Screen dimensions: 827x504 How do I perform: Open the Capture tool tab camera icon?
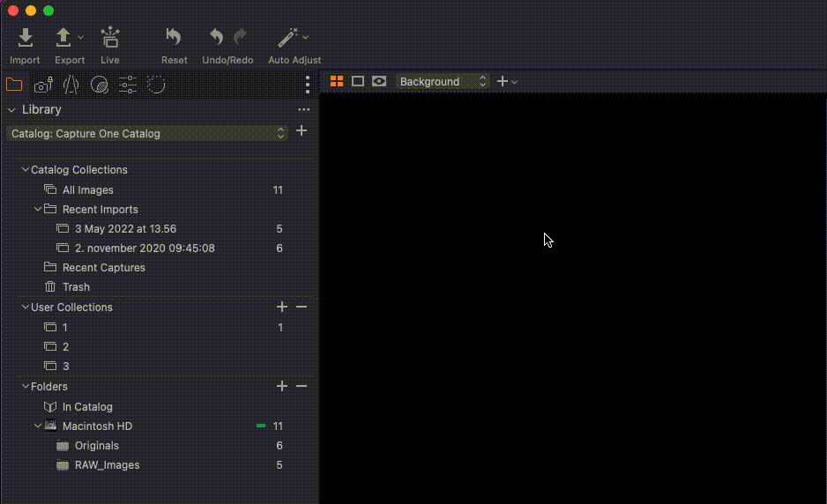point(42,85)
